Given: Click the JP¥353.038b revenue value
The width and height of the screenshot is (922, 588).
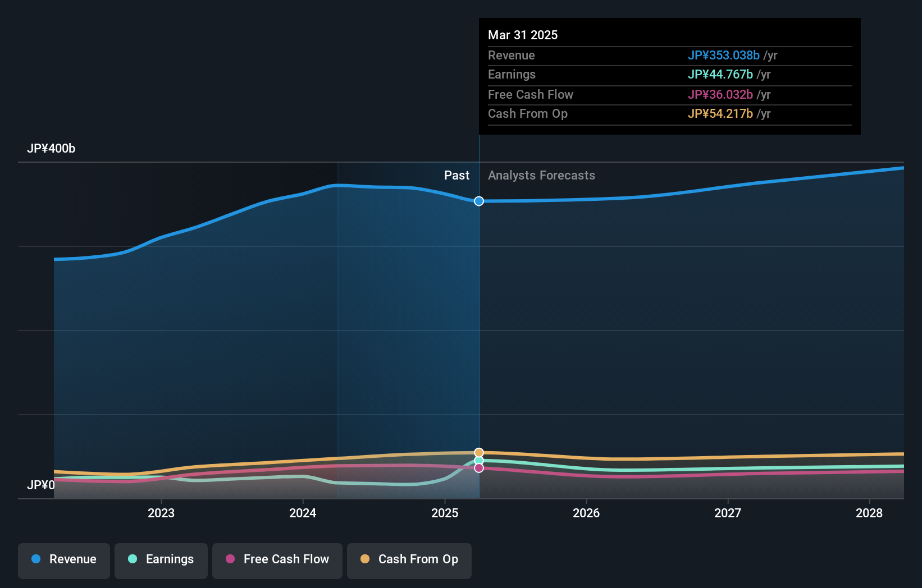Looking at the screenshot, I should (x=724, y=56).
